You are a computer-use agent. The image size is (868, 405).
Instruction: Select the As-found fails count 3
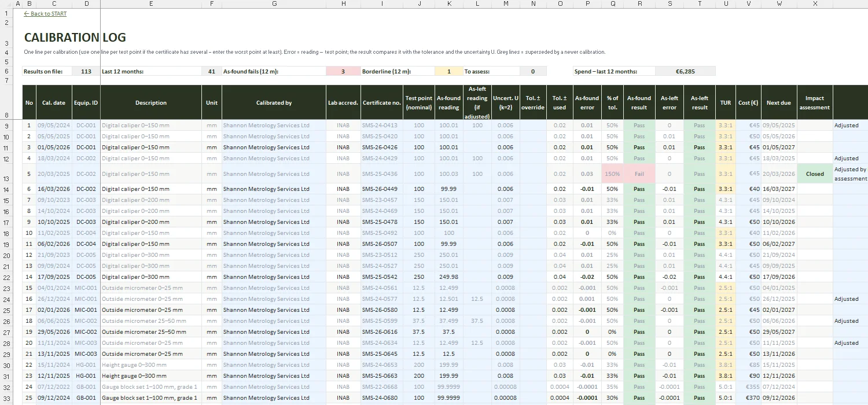[x=343, y=71]
